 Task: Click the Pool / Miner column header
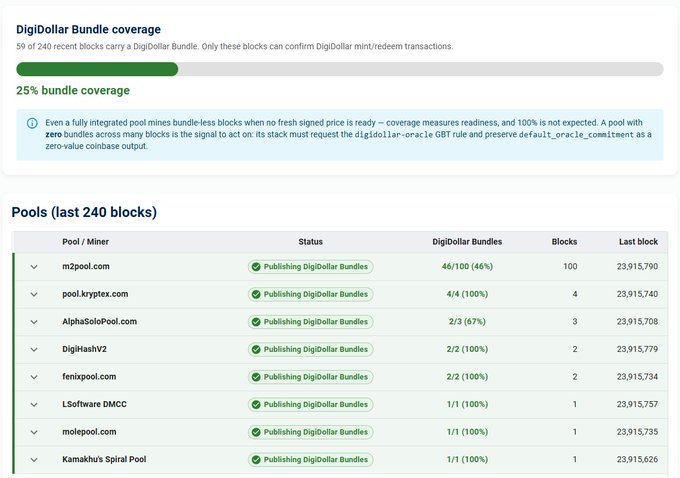(x=85, y=242)
